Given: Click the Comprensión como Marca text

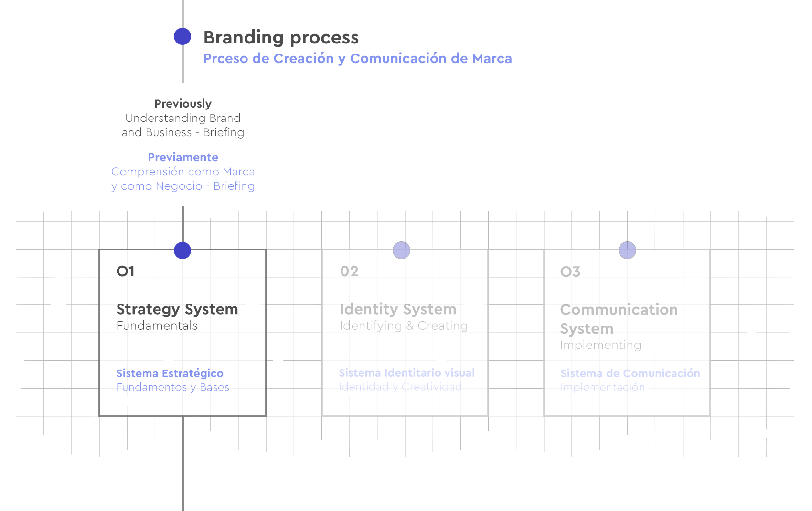Looking at the screenshot, I should click(x=183, y=179).
